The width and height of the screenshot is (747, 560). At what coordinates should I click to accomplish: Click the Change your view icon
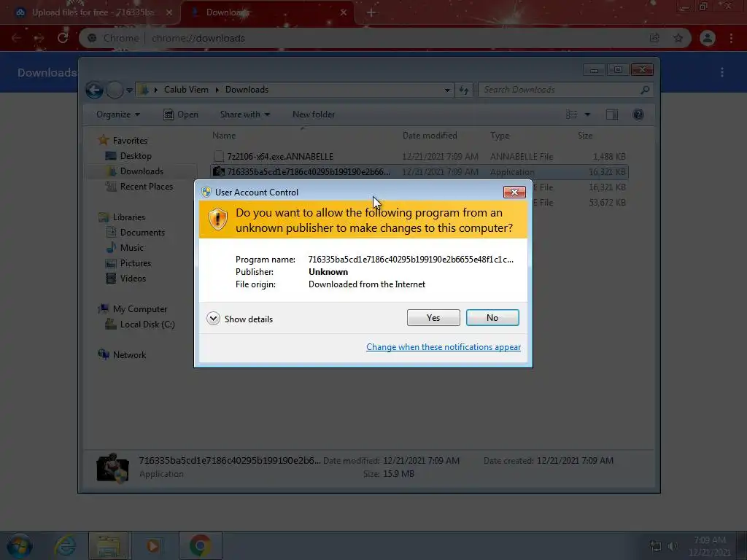pyautogui.click(x=572, y=114)
